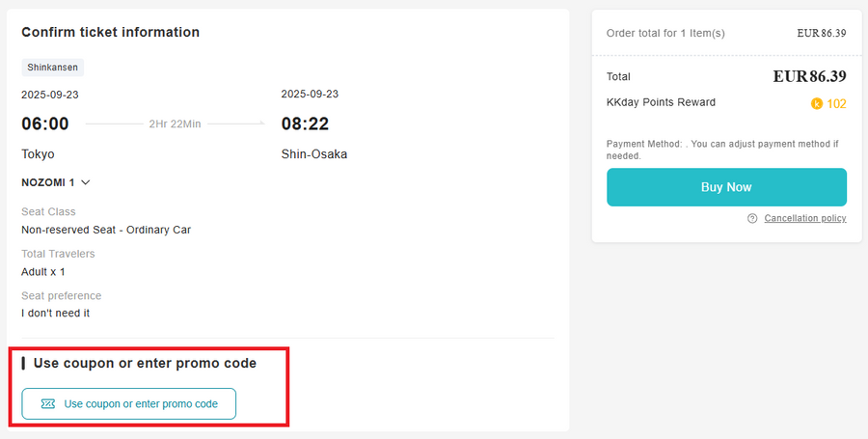
Task: Click the Tokyo departure station
Action: 38,153
